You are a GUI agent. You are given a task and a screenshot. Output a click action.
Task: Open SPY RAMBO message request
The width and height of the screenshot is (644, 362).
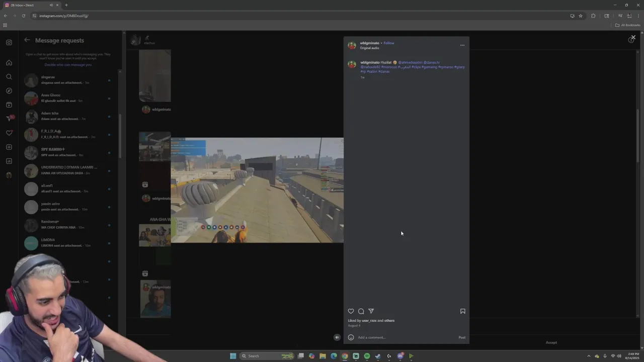(68, 152)
